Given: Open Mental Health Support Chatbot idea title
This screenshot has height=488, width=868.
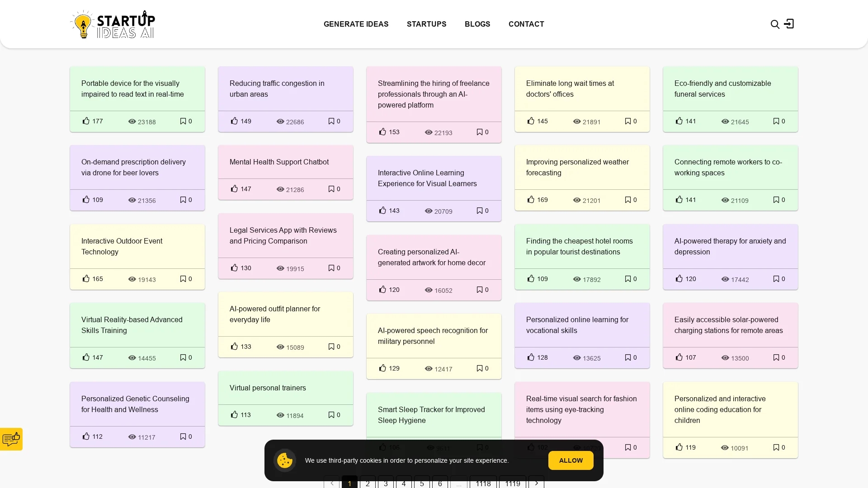Looking at the screenshot, I should (279, 162).
